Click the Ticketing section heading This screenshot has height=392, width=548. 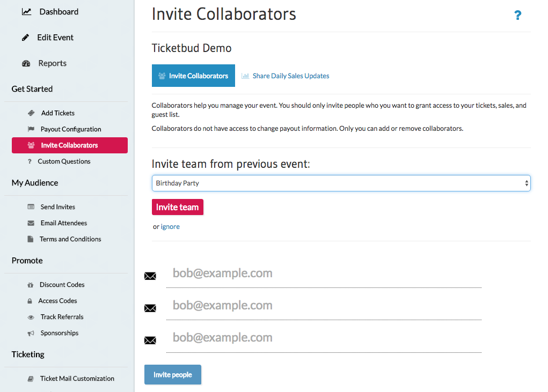pyautogui.click(x=28, y=354)
